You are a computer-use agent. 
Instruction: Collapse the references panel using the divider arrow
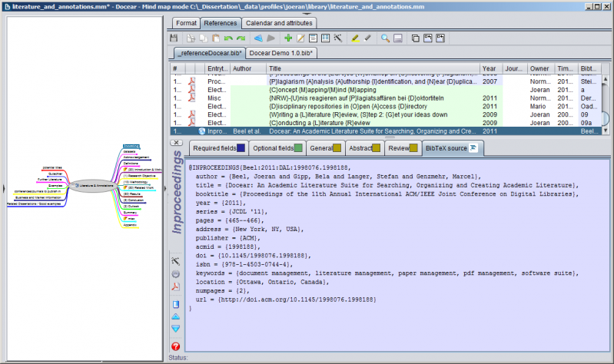165,189
